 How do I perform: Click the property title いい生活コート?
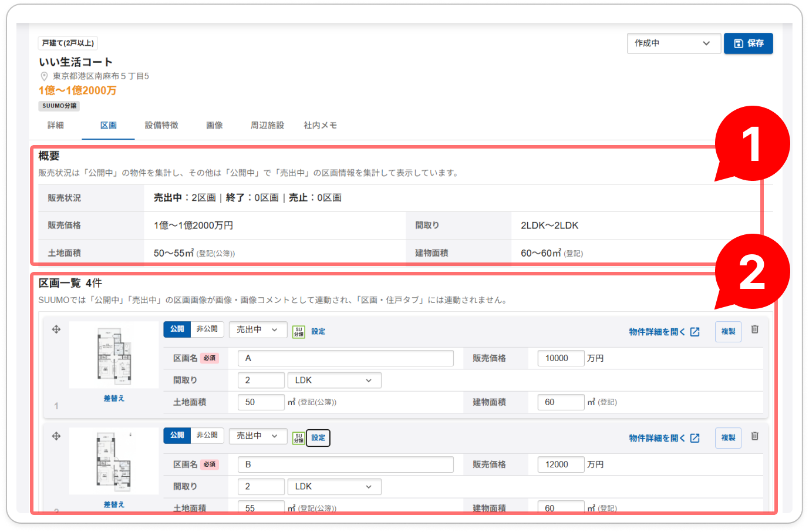click(76, 62)
